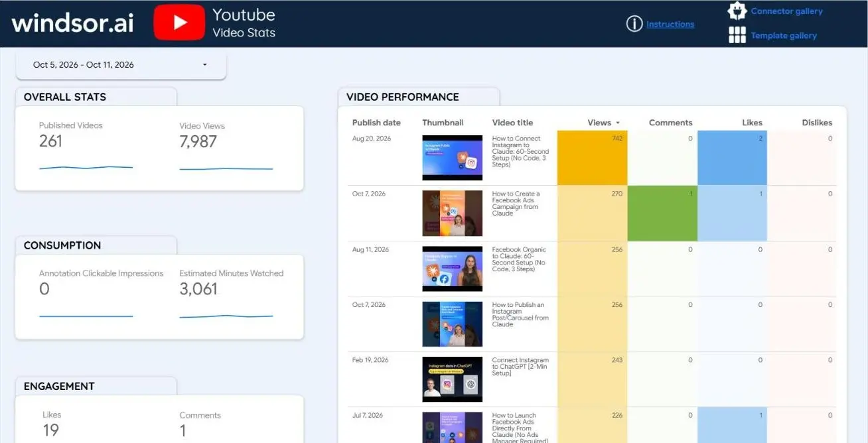Screen dimensions: 868x443
Task: Click the Views column sort arrow
Action: point(618,123)
